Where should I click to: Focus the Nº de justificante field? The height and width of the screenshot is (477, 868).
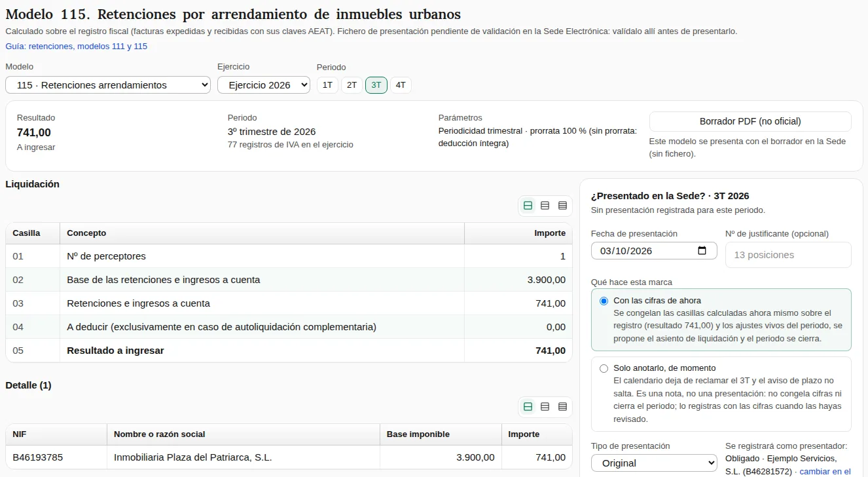(x=788, y=255)
